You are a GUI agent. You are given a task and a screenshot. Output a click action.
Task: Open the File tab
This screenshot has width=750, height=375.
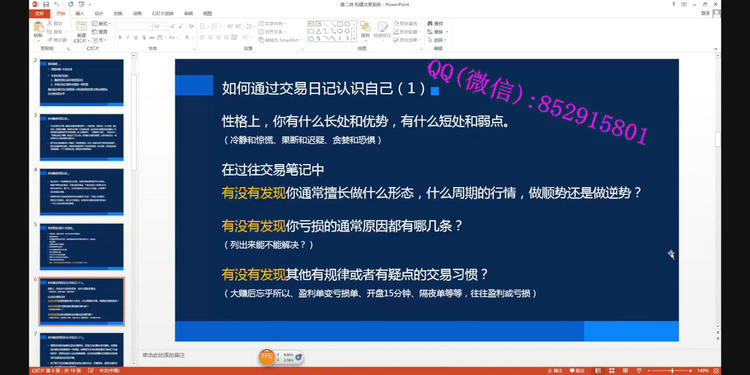40,13
